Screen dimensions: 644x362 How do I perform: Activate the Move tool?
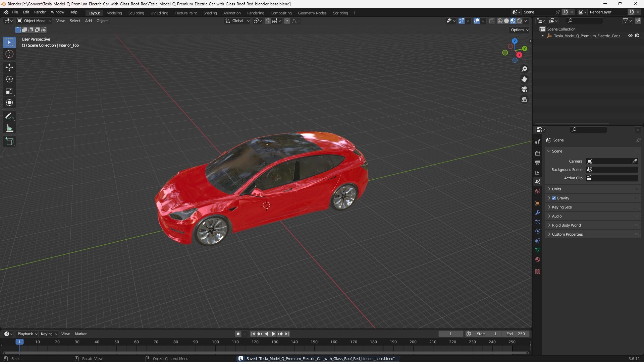pos(9,67)
